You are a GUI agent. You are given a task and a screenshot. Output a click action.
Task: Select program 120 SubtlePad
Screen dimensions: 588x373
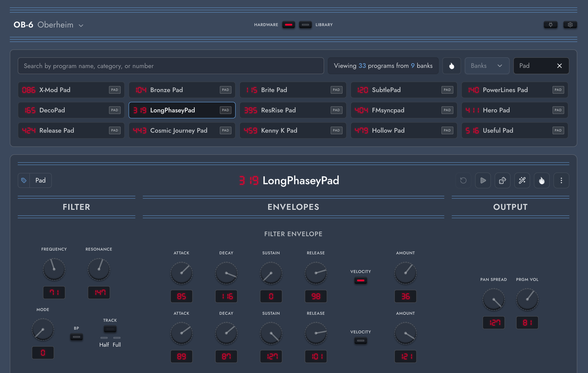(x=404, y=90)
